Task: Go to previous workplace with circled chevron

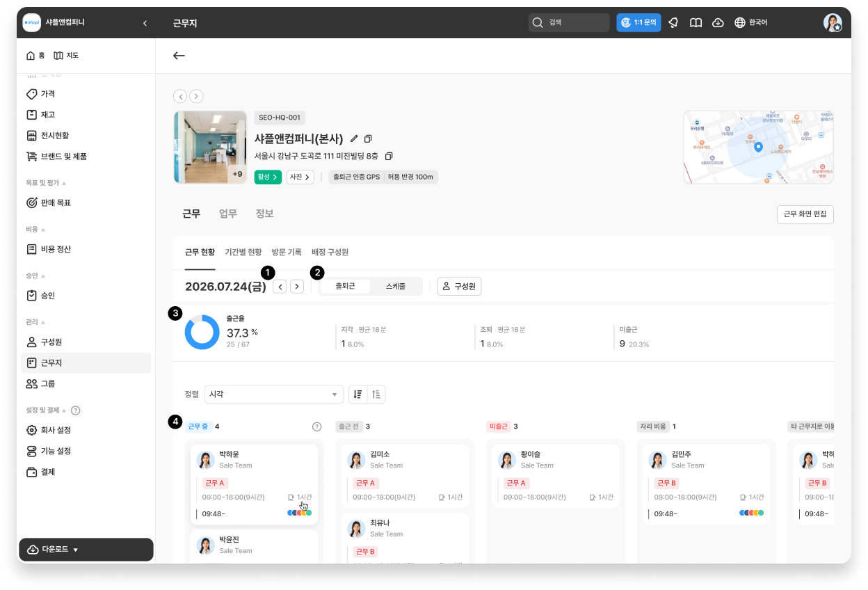Action: [180, 96]
